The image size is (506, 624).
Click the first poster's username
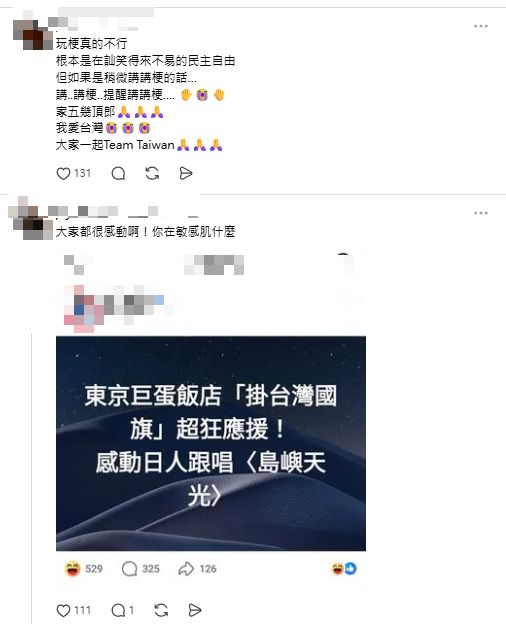(x=102, y=19)
